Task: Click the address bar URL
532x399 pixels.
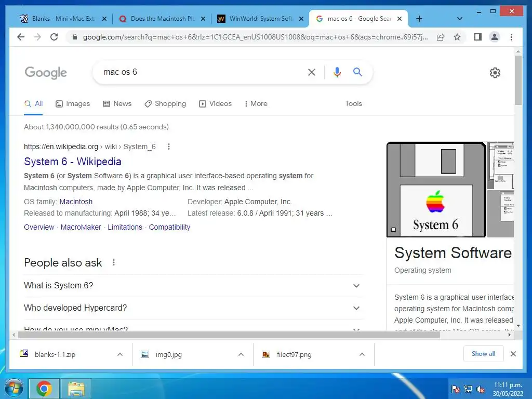Action: (x=255, y=37)
